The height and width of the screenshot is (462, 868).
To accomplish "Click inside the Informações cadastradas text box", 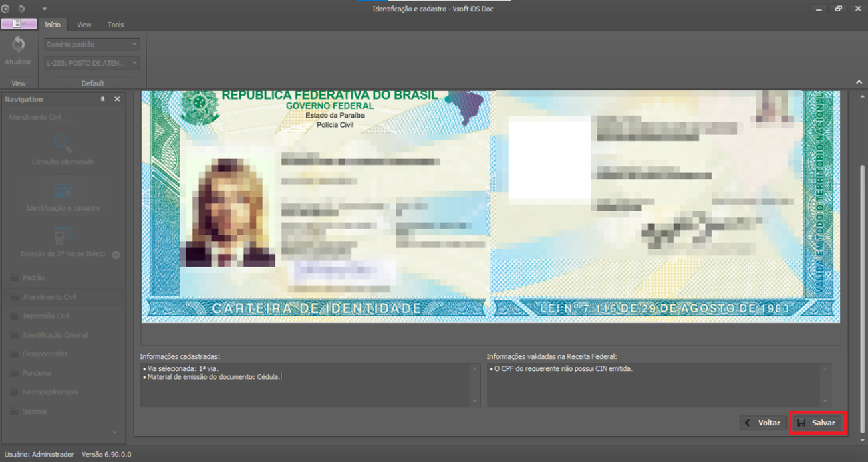I will coord(305,385).
